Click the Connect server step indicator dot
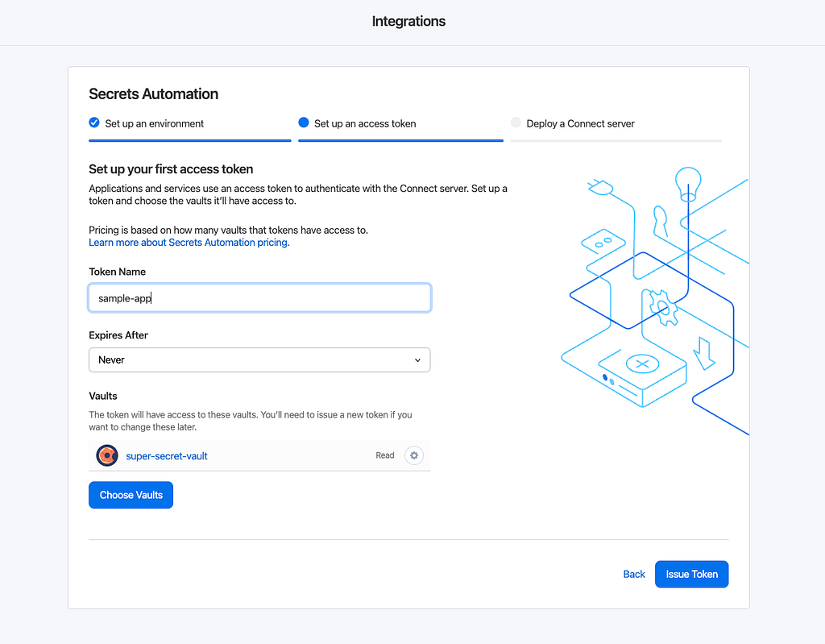The height and width of the screenshot is (644, 825). [x=516, y=123]
